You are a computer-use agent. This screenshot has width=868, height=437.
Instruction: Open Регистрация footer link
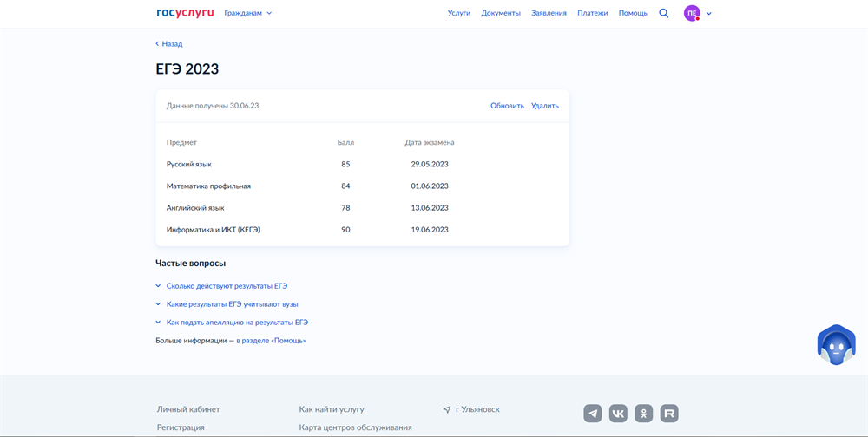coord(181,427)
